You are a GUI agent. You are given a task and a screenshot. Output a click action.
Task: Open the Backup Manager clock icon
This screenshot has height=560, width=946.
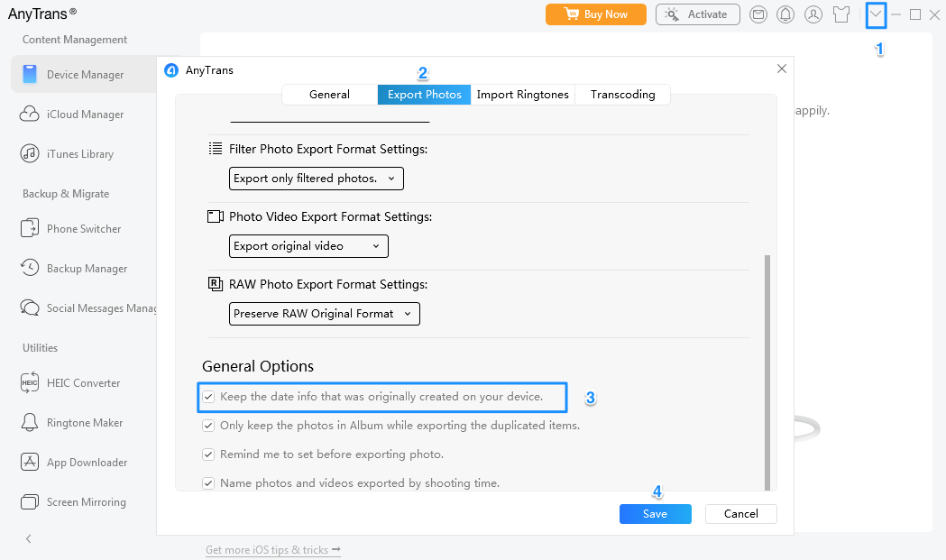(30, 268)
